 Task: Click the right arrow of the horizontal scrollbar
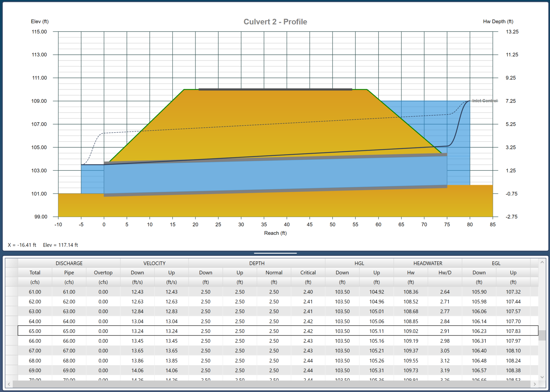[535, 384]
